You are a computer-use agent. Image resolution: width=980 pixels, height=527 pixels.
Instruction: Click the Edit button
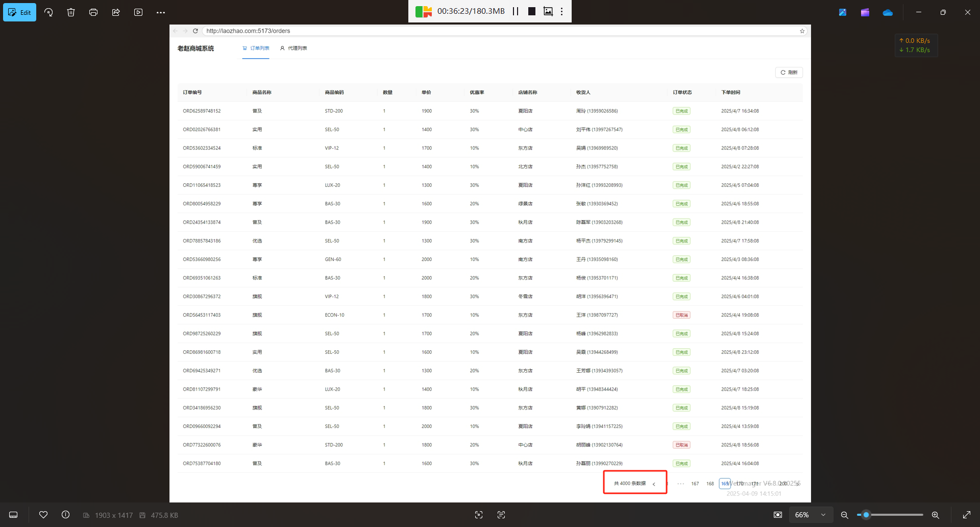click(20, 12)
